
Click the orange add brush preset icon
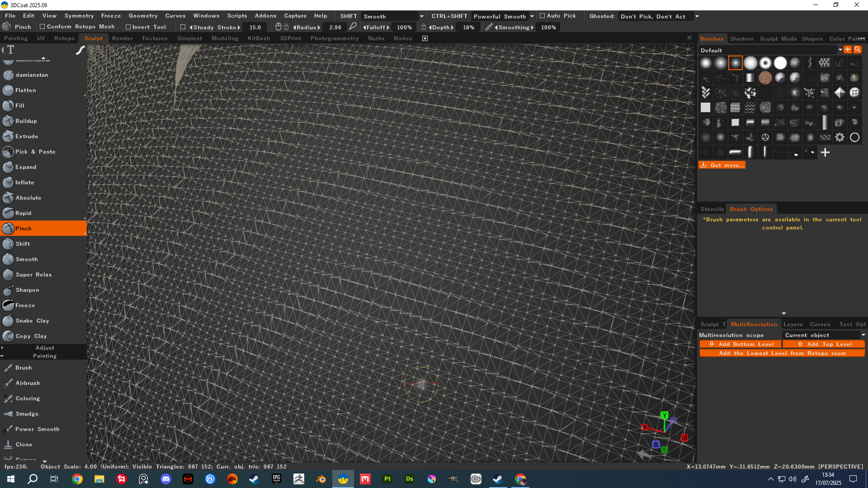[848, 50]
